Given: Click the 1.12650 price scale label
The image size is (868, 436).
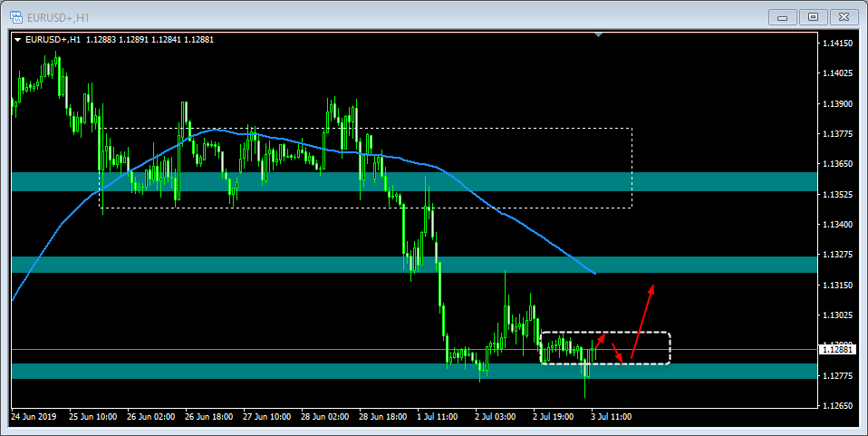Looking at the screenshot, I should pos(837,405).
